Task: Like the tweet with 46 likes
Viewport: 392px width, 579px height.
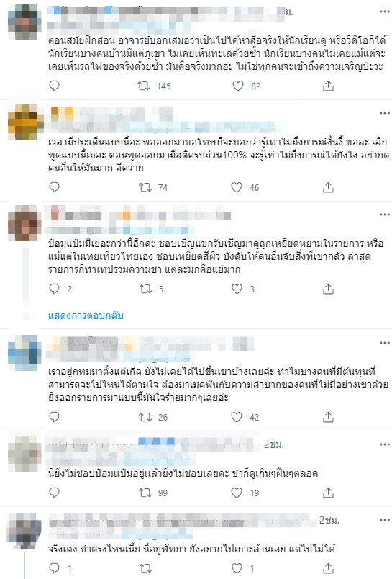Action: [237, 187]
